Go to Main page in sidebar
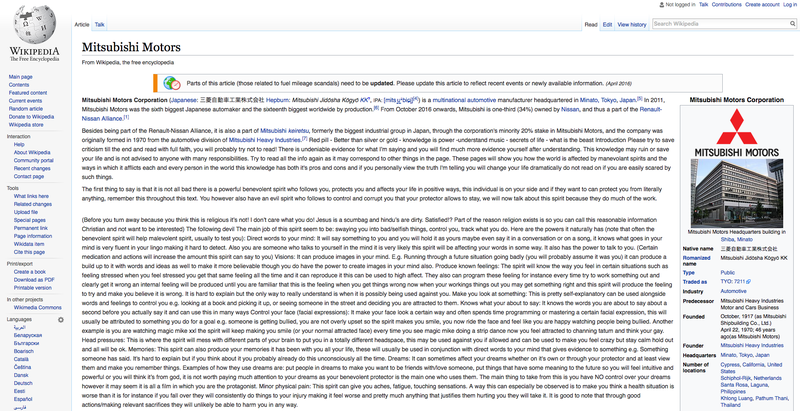Viewport: 800px width, 411px height. 20,77
